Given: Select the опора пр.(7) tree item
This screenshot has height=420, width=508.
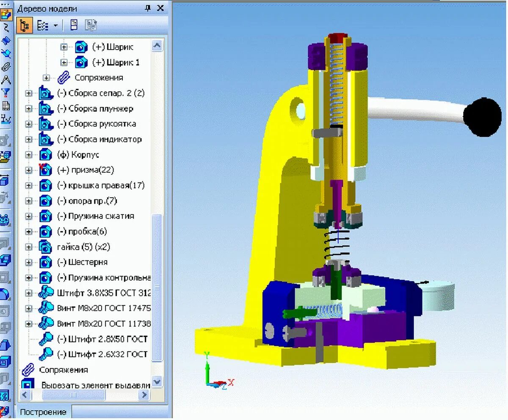Looking at the screenshot, I should pyautogui.click(x=87, y=201).
